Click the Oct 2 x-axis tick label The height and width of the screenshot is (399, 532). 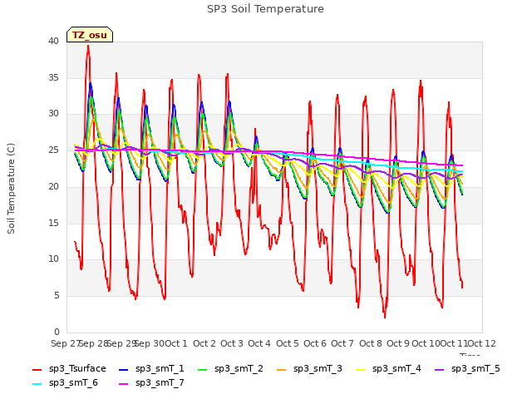(x=204, y=343)
